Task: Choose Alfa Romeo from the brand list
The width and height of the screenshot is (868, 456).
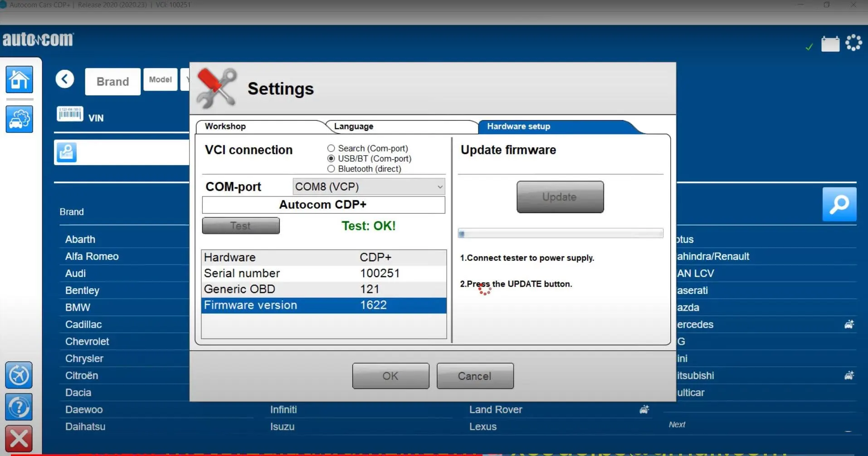Action: pos(92,256)
